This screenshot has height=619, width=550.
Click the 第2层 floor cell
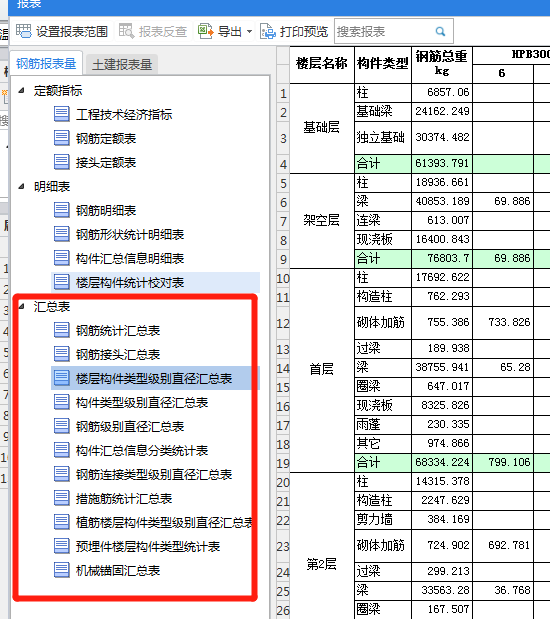(x=322, y=565)
